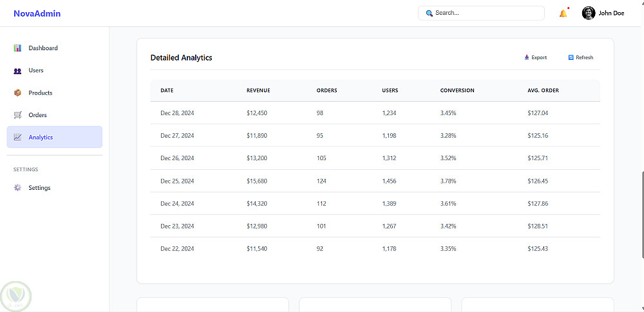Sort by the Conversion column header

tap(457, 91)
